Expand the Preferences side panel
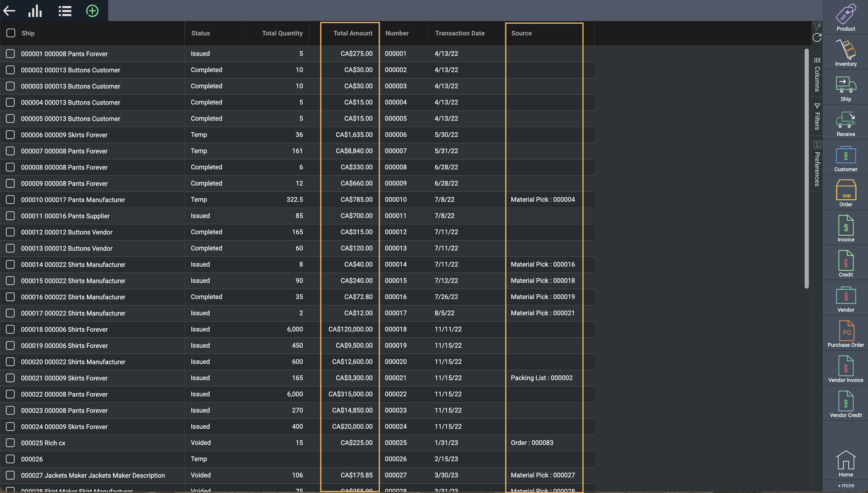 tap(817, 164)
